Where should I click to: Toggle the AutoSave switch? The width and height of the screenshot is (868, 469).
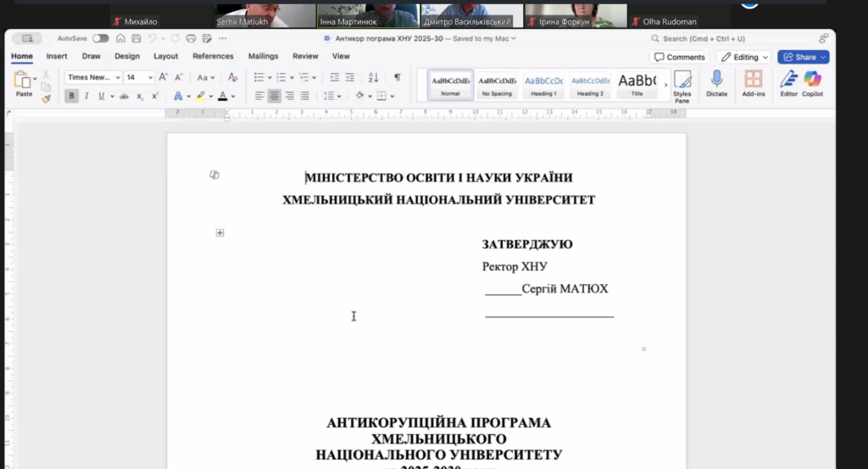click(x=100, y=38)
